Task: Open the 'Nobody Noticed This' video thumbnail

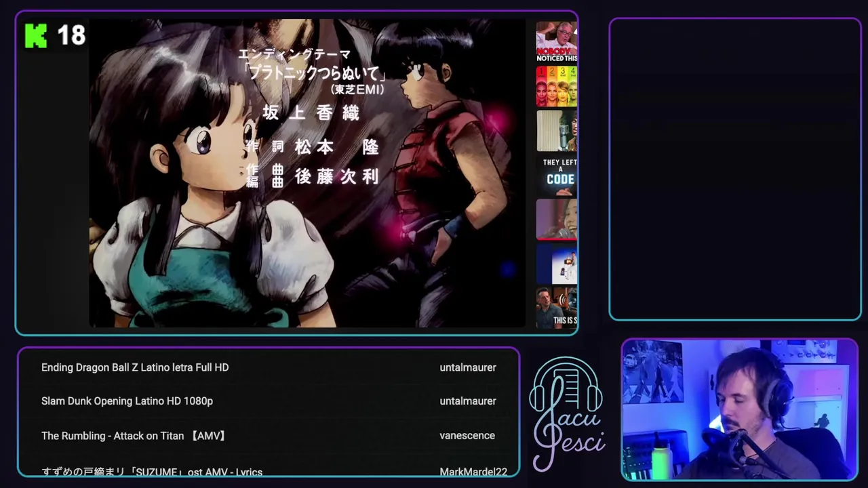Action: (557, 41)
